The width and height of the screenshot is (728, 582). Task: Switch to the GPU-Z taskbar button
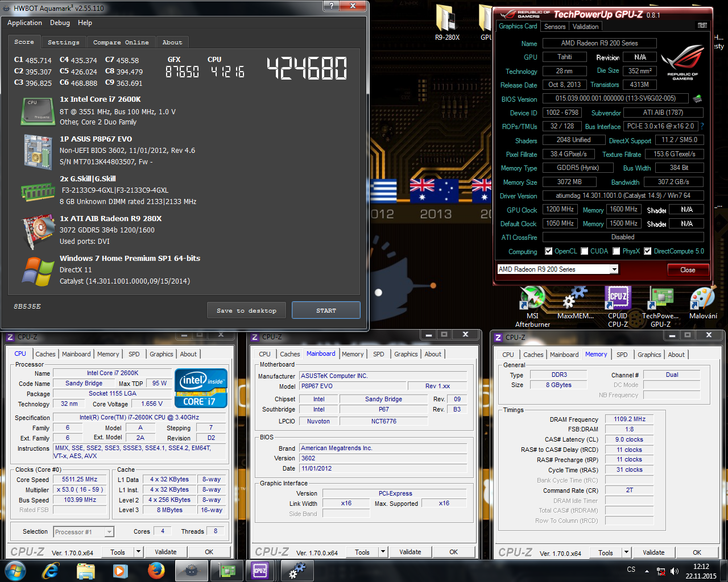(226, 571)
